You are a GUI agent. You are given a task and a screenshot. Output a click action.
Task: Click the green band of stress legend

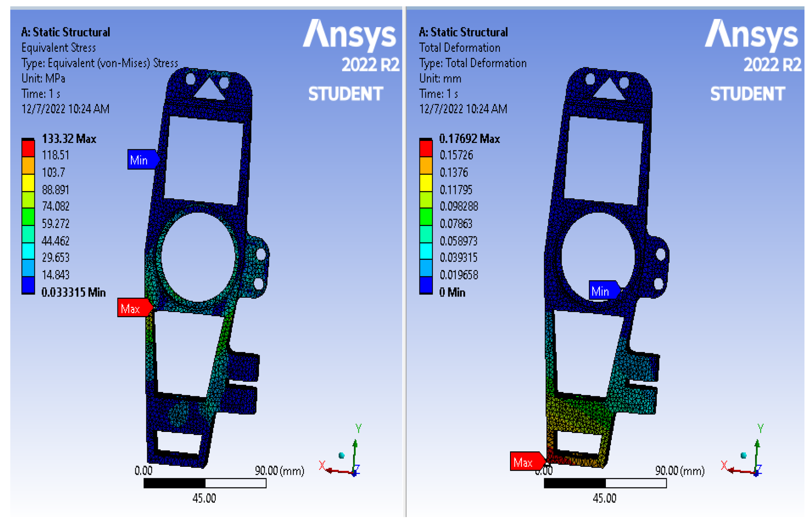click(x=28, y=217)
